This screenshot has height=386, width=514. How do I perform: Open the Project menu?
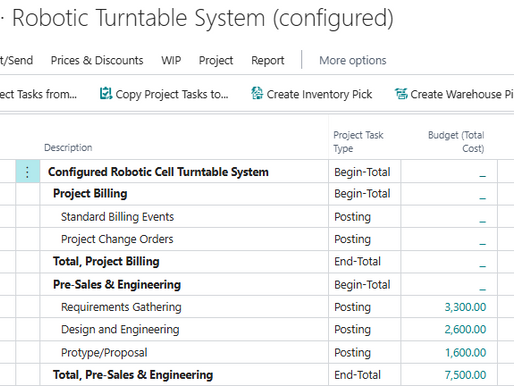[x=216, y=61]
